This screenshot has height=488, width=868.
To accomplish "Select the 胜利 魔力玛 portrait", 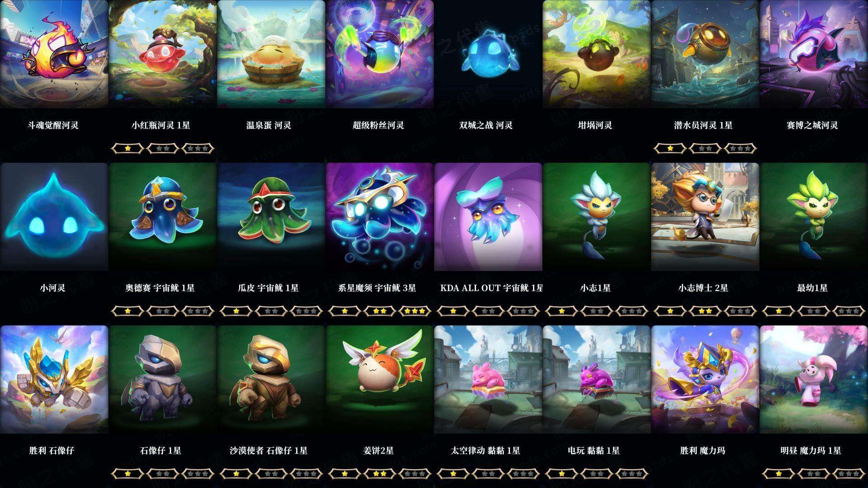I will [705, 380].
